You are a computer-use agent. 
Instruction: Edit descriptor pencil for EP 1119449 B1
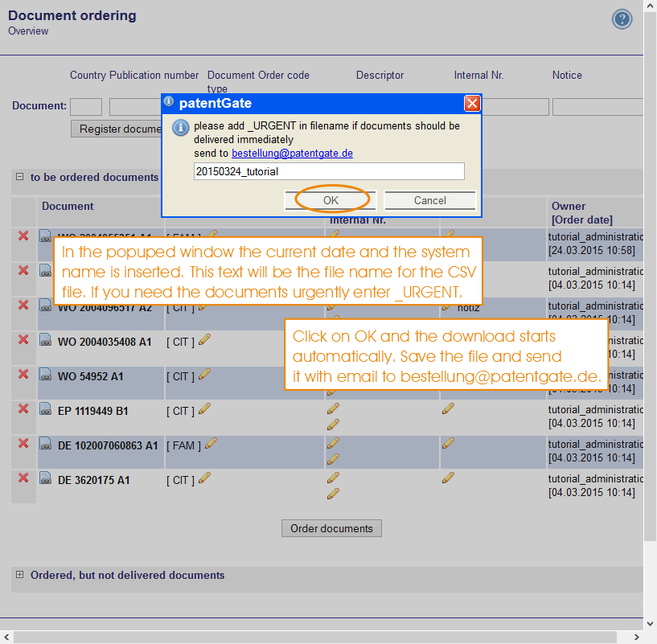tap(333, 408)
